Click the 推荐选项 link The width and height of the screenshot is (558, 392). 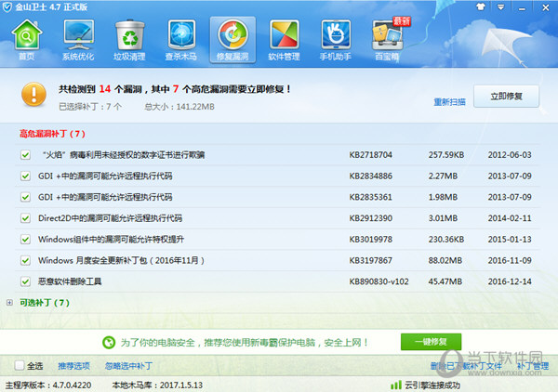click(x=73, y=365)
